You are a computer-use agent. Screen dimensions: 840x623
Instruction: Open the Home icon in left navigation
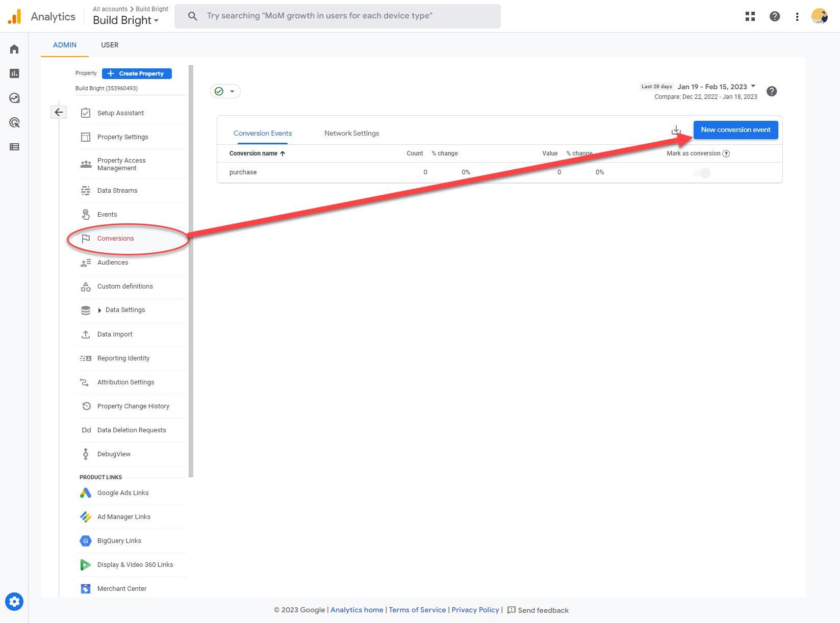(14, 49)
